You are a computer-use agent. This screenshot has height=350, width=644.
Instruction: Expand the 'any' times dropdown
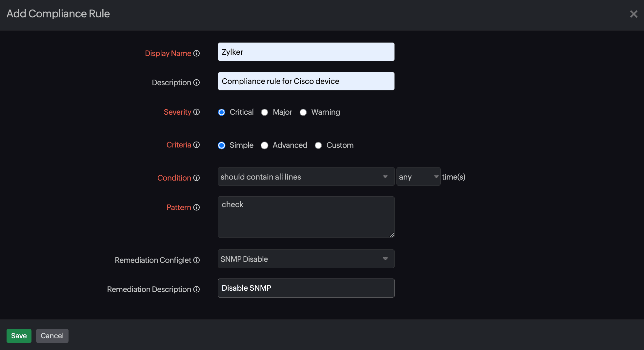pos(418,177)
